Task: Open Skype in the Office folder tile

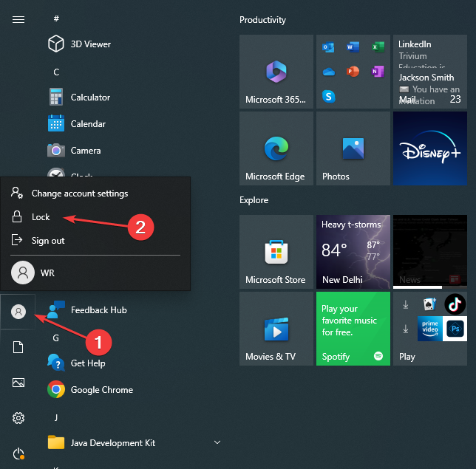Action: 328,97
